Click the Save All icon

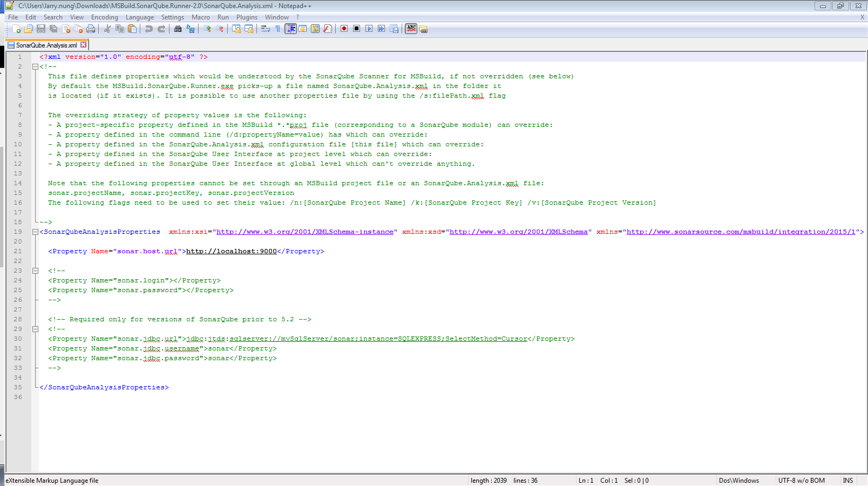click(53, 29)
